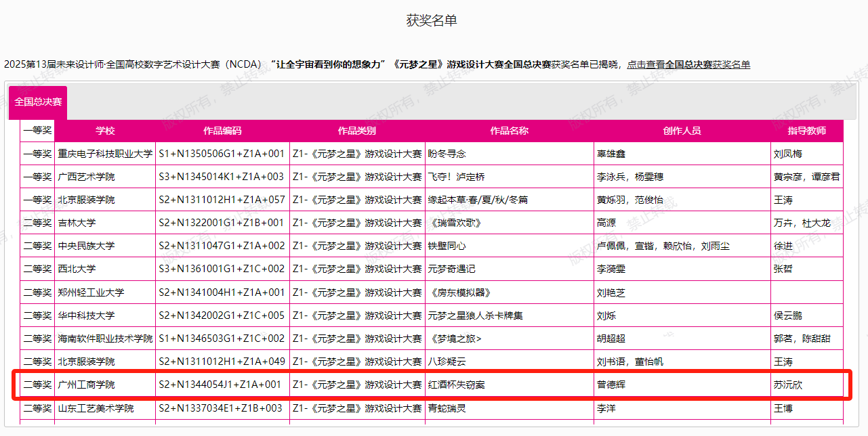Click the 学校 column header
Viewport: 868px width, 436px height.
tap(105, 131)
